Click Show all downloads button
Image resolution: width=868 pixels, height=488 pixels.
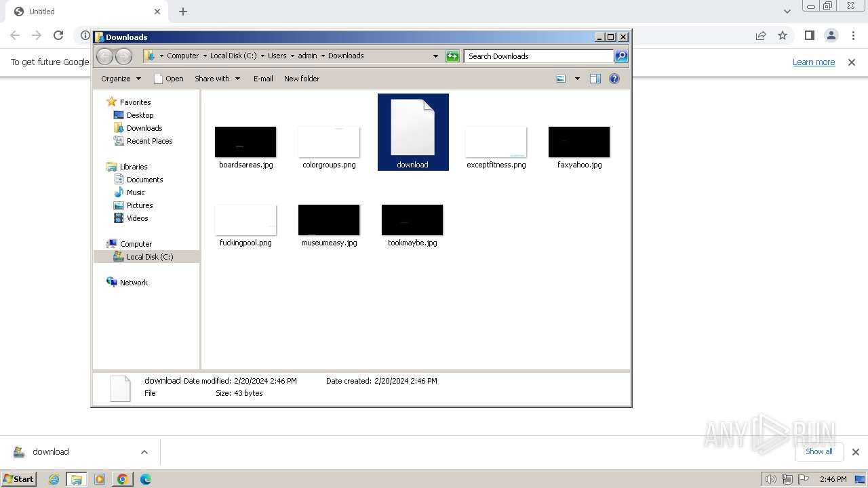pyautogui.click(x=819, y=451)
